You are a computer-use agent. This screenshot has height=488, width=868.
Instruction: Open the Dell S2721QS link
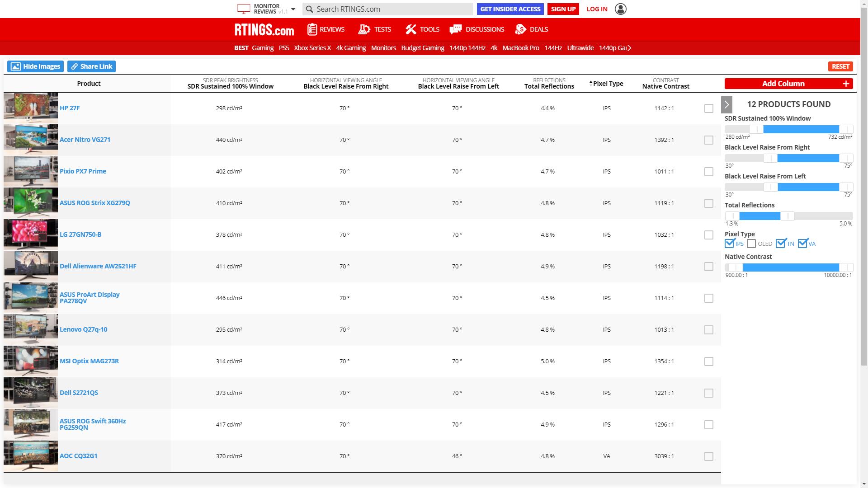point(79,393)
